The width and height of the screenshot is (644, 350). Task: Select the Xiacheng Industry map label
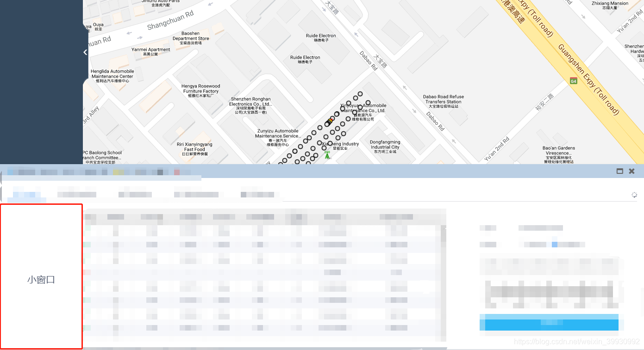(340, 146)
